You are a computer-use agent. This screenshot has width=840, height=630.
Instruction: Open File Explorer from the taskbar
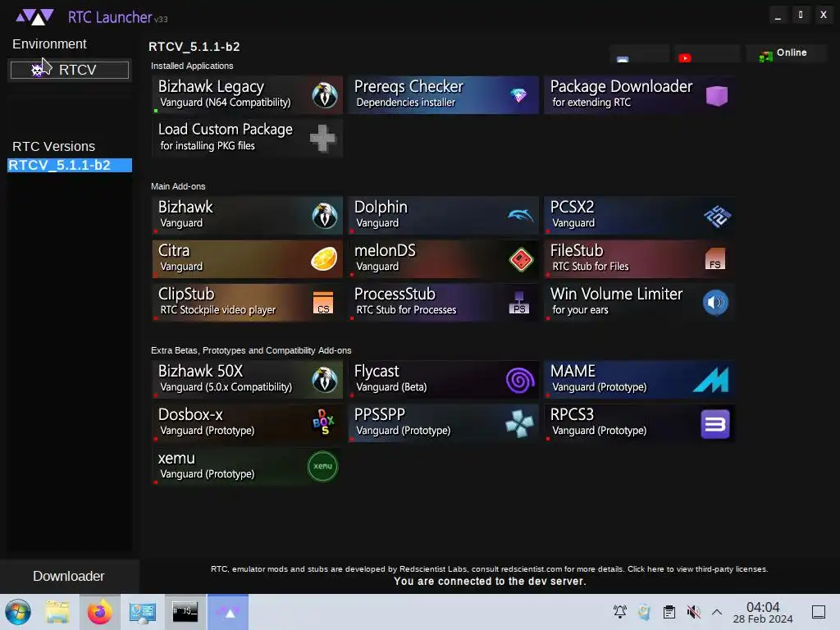click(x=57, y=612)
